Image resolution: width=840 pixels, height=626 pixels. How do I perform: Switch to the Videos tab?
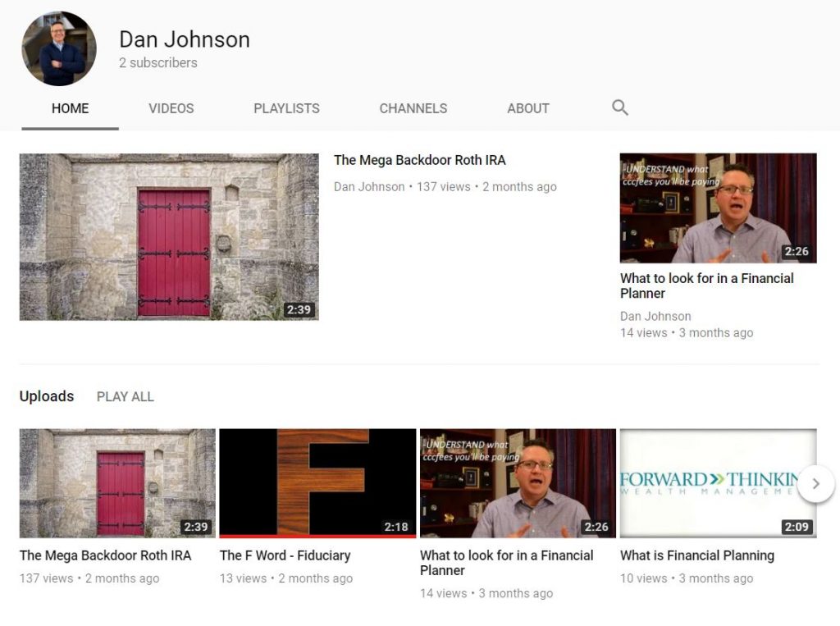coord(171,108)
